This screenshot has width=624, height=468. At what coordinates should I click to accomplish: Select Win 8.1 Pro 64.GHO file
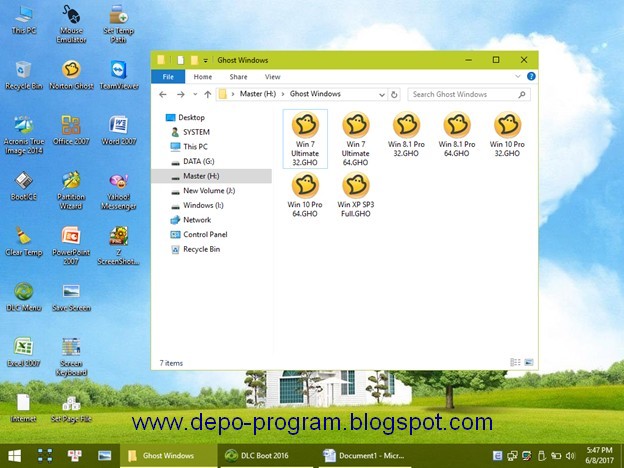456,135
